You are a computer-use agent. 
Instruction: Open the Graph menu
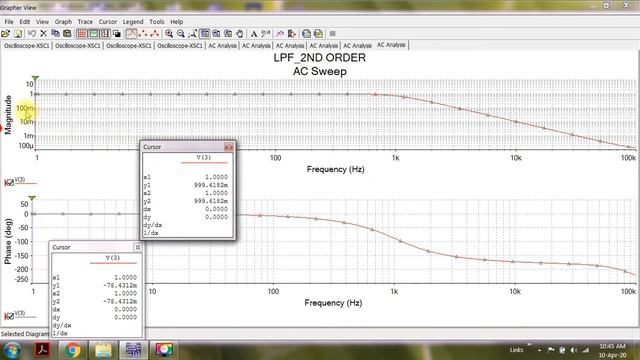63,22
